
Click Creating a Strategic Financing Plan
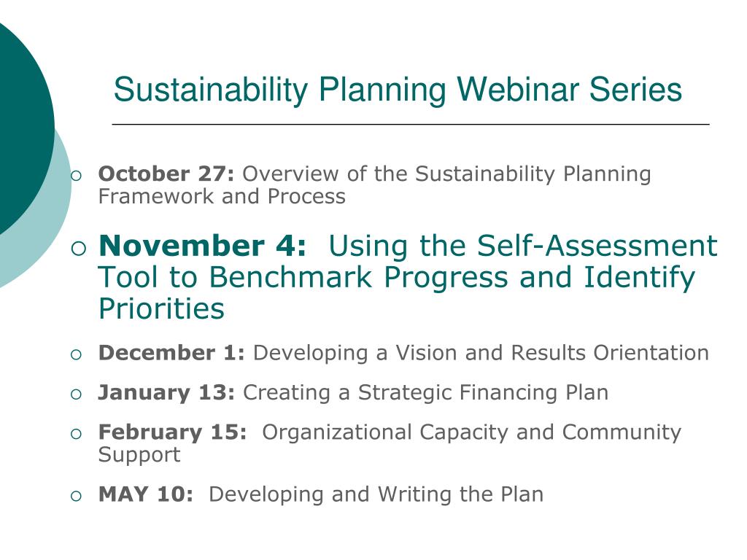point(426,393)
